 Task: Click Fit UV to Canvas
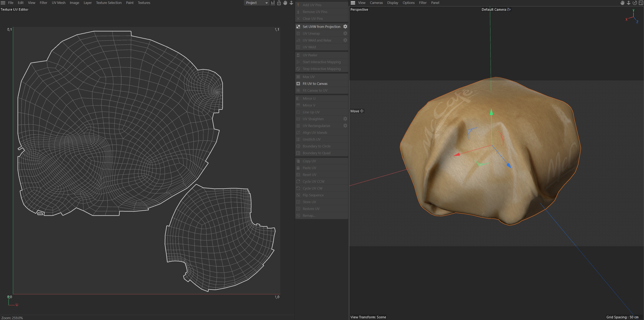tap(315, 84)
